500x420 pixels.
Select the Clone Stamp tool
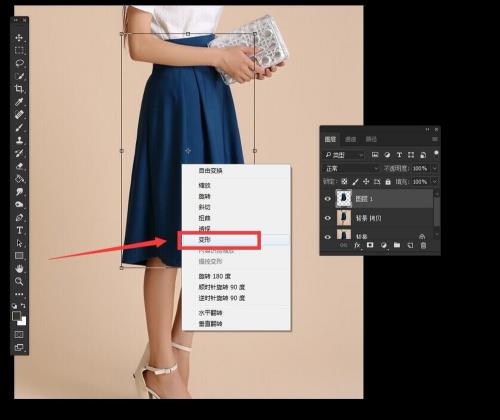(x=19, y=140)
